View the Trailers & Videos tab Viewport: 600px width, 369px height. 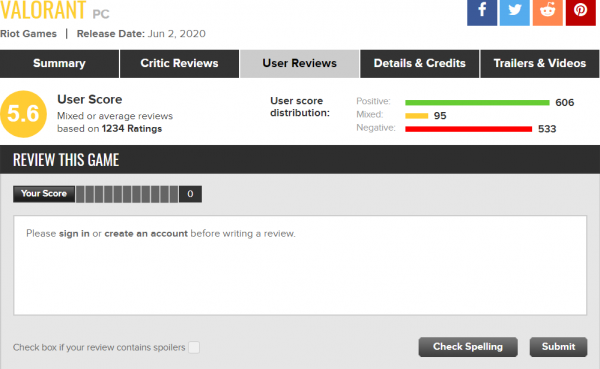point(540,64)
